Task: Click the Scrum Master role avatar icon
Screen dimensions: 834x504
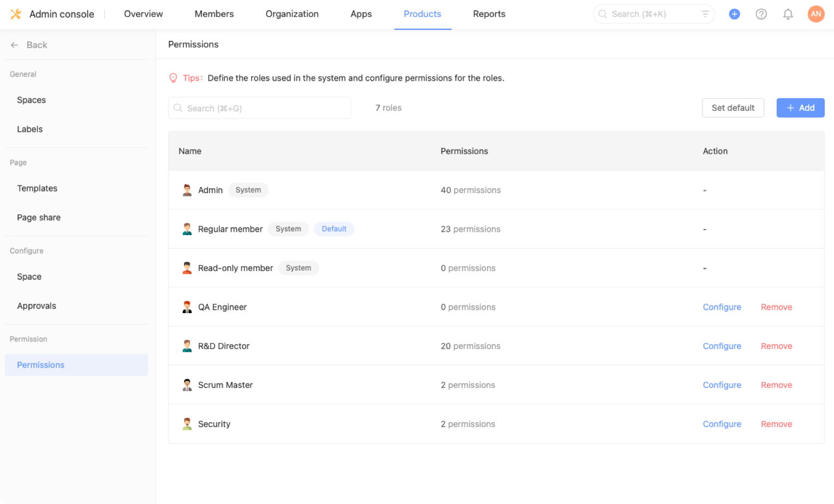Action: point(187,385)
